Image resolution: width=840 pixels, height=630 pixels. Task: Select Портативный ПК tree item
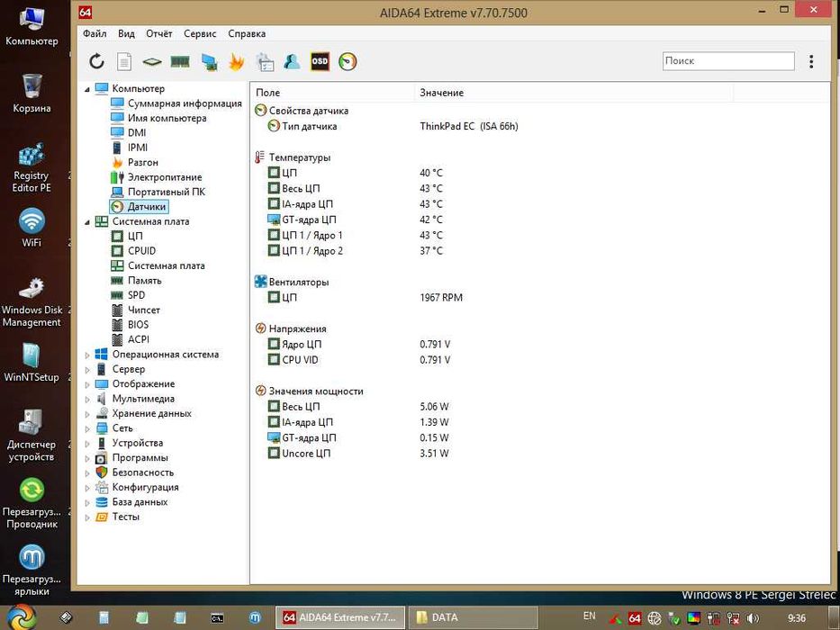[x=166, y=192]
